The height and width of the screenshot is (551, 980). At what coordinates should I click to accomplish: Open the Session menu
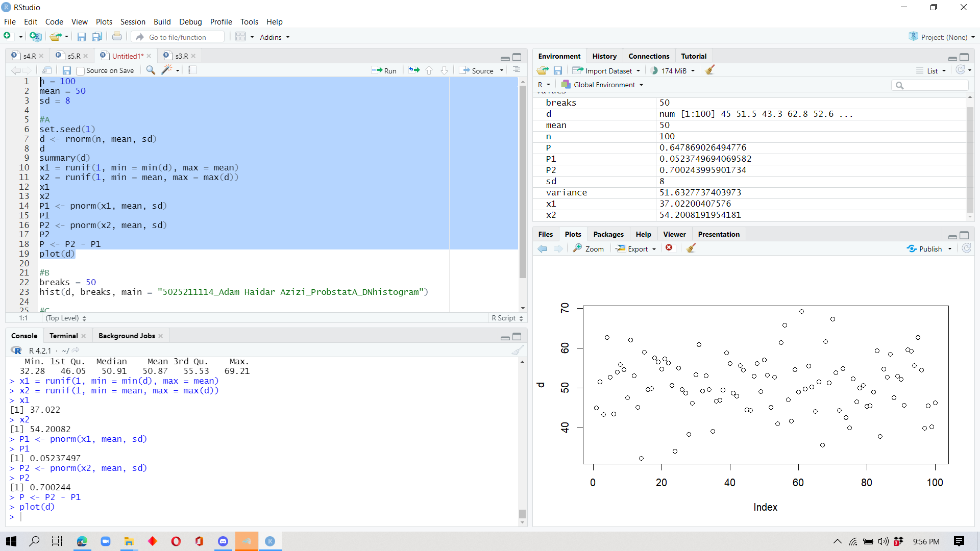pos(133,21)
